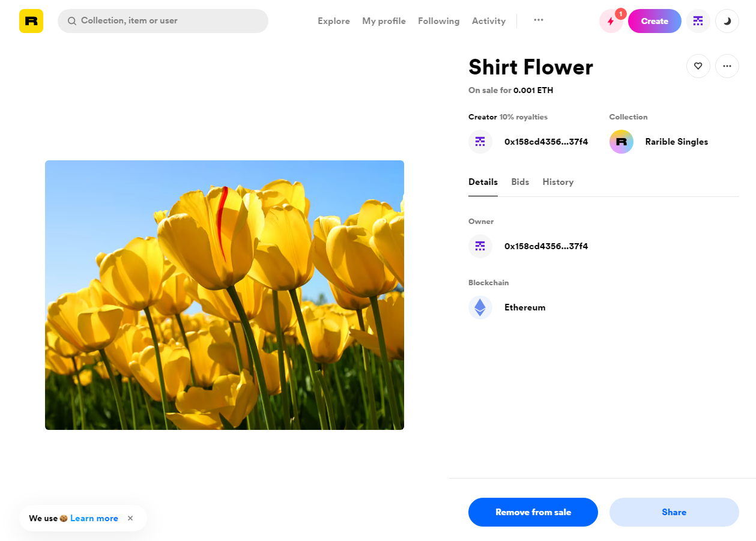Click the 10% royalties text

click(x=524, y=117)
